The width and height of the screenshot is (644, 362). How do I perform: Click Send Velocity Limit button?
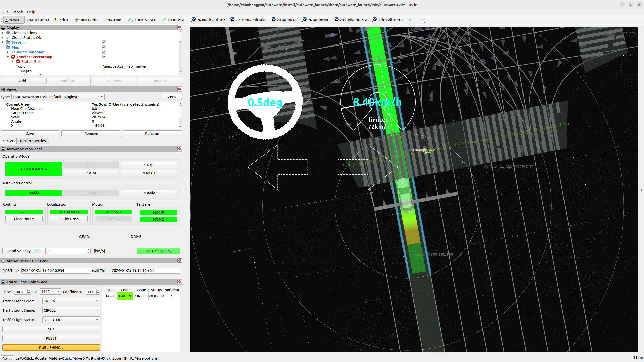[x=24, y=251]
